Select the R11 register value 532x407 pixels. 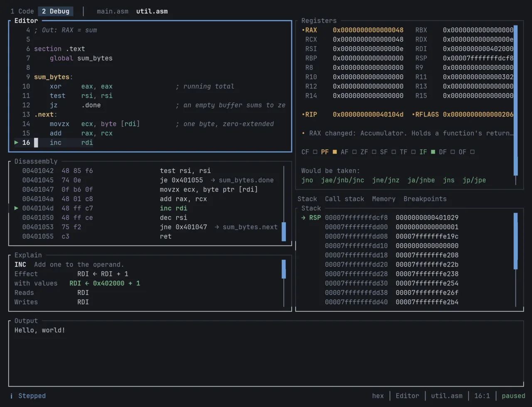(478, 77)
